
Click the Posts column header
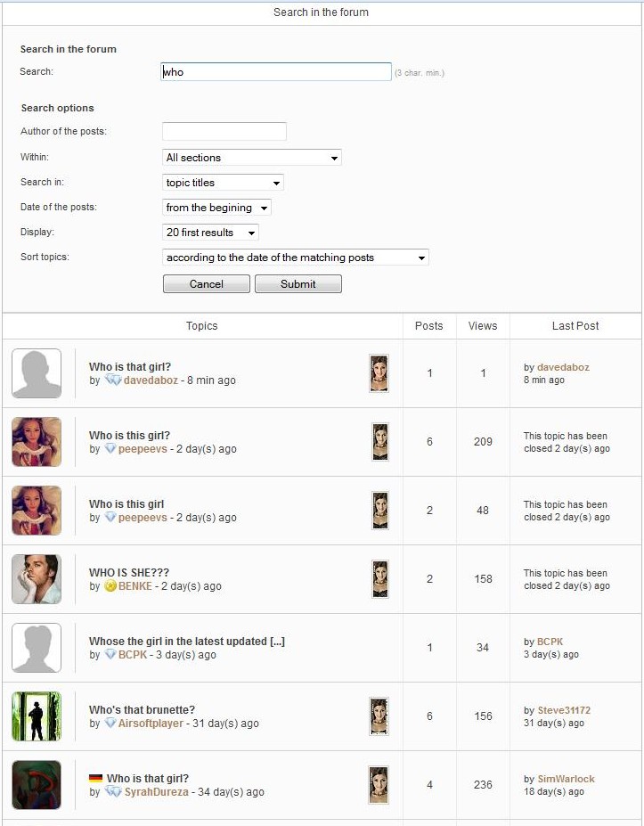429,325
